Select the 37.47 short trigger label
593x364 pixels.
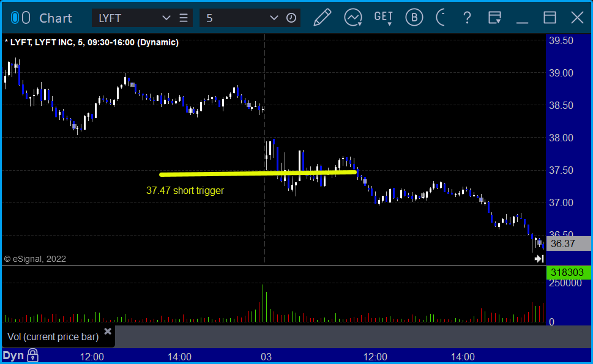click(x=185, y=190)
